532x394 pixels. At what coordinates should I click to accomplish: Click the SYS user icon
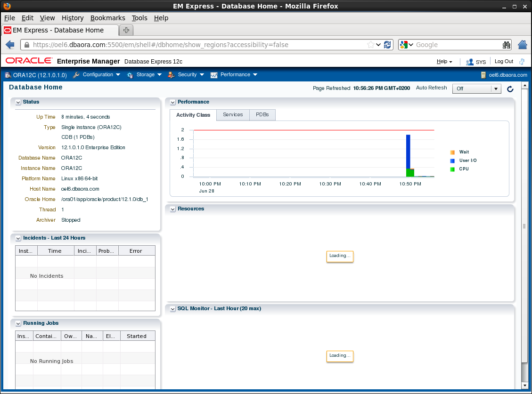470,62
